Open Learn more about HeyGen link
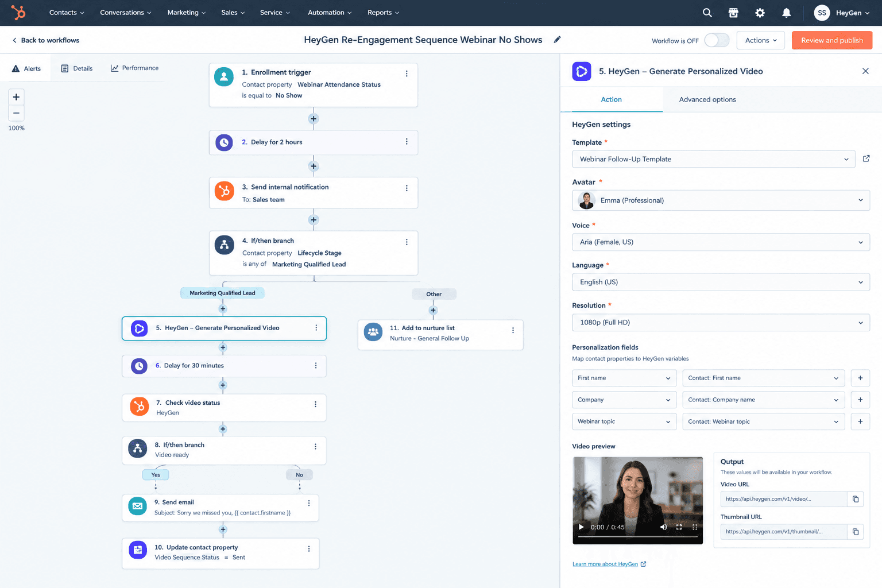Image resolution: width=882 pixels, height=588 pixels. 609,564
